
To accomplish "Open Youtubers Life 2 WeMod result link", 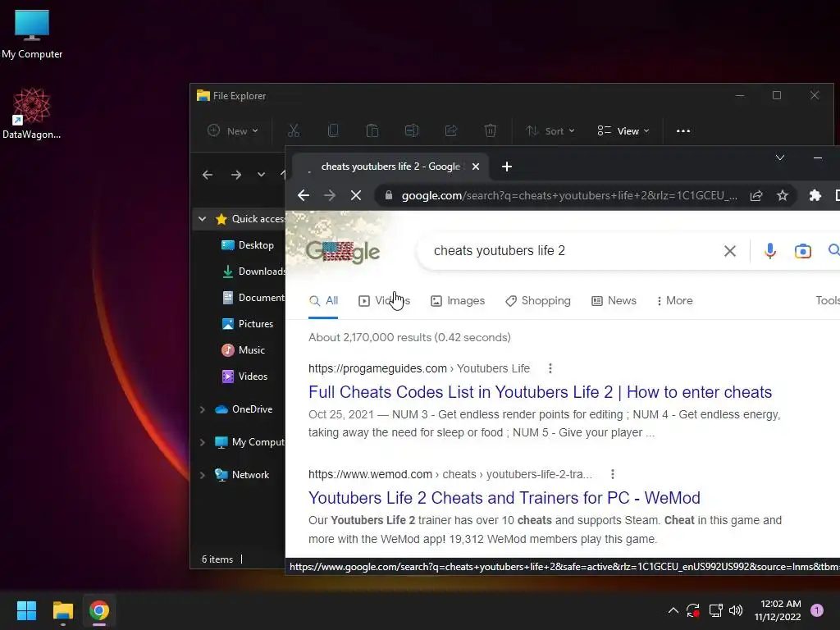I will click(504, 498).
